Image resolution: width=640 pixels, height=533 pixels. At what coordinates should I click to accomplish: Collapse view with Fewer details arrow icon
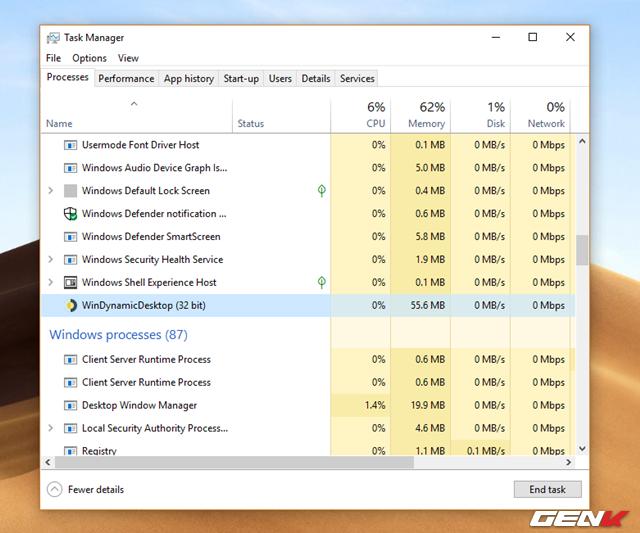click(55, 489)
